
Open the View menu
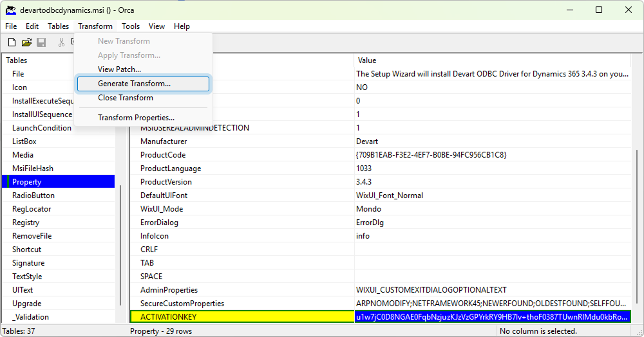pyautogui.click(x=156, y=26)
